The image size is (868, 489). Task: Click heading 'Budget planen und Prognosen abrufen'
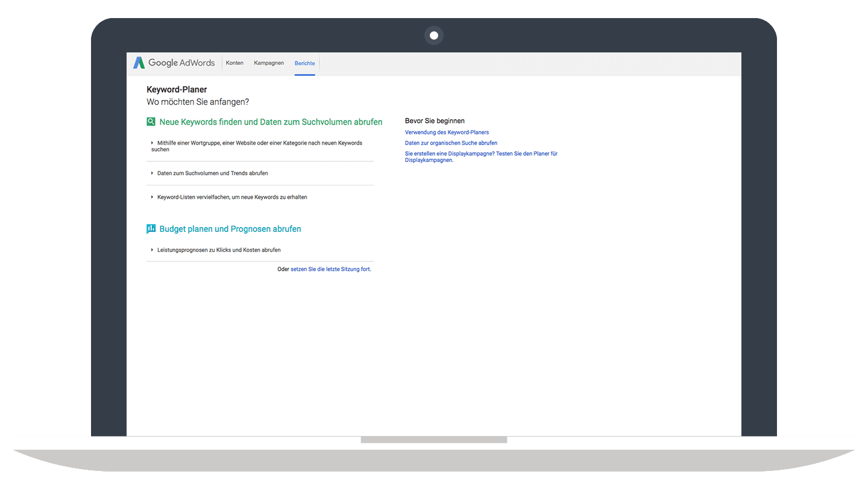point(230,229)
